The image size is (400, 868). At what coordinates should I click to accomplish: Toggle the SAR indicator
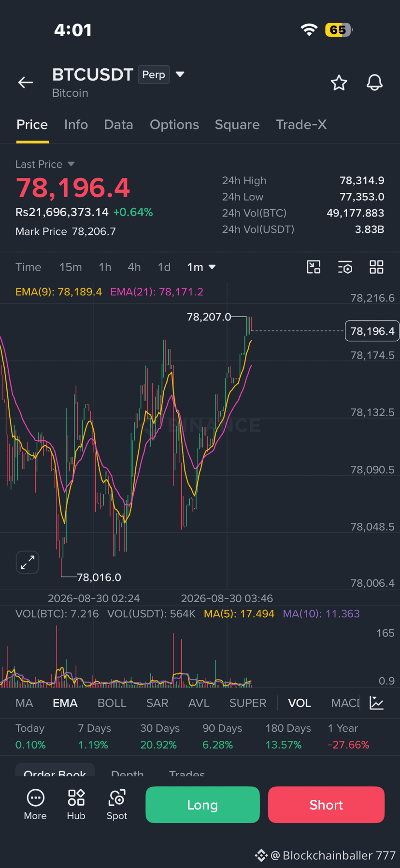click(x=157, y=703)
